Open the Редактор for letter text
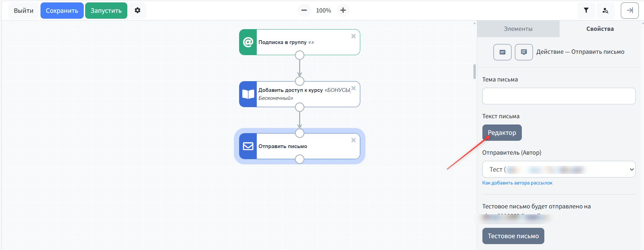 point(502,133)
